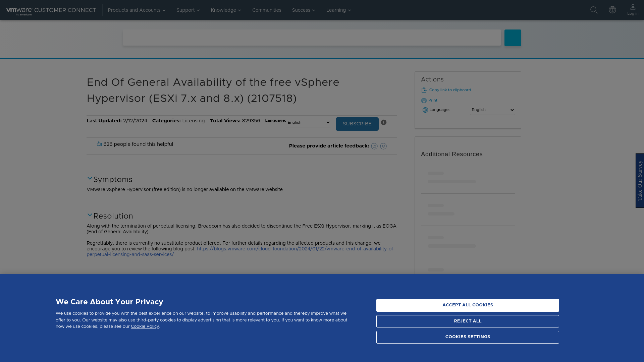Open article Language dropdown next to Subscribe
The height and width of the screenshot is (362, 644).
click(x=309, y=123)
